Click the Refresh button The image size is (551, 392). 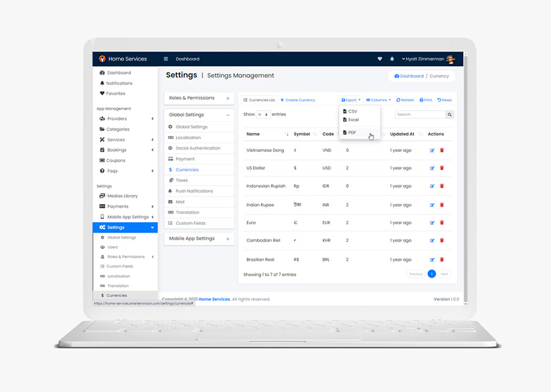[405, 100]
